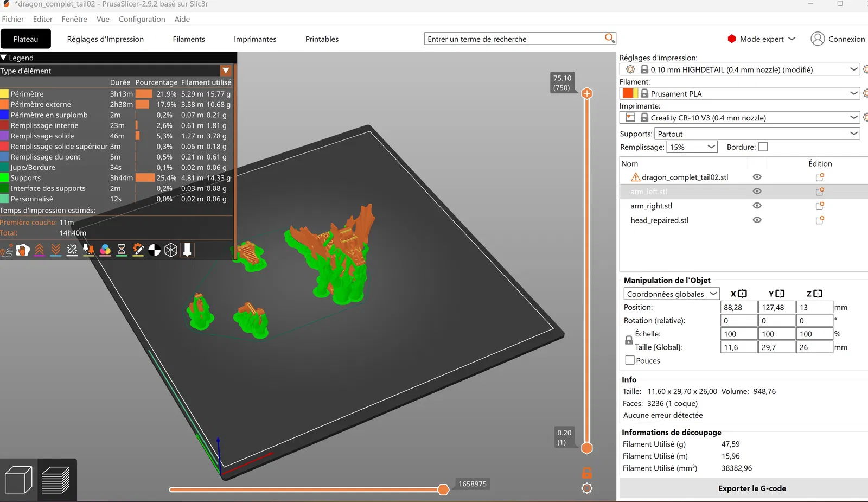Image resolution: width=868 pixels, height=502 pixels.
Task: Open vertical slider settings gear icon
Action: point(587,488)
